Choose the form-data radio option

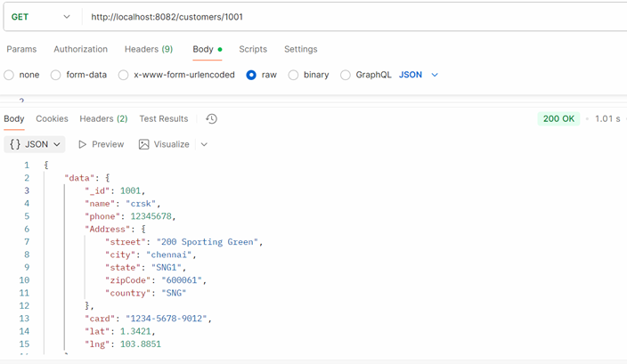(56, 75)
